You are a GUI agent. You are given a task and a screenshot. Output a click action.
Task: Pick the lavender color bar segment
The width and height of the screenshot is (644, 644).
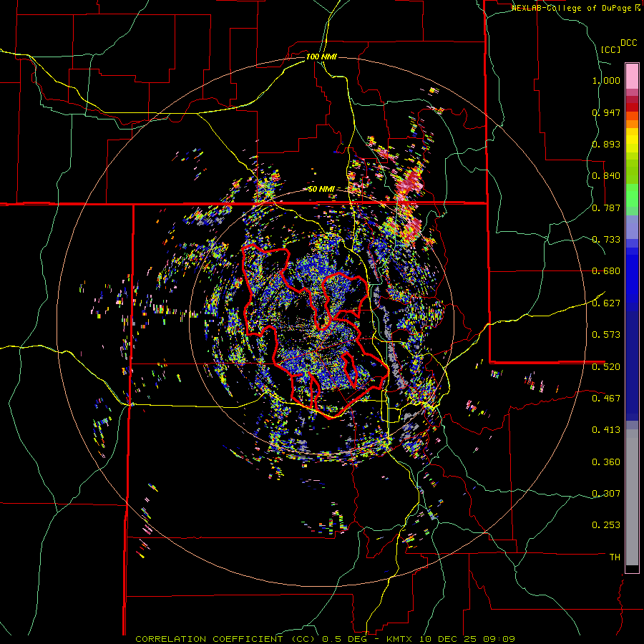(632, 227)
